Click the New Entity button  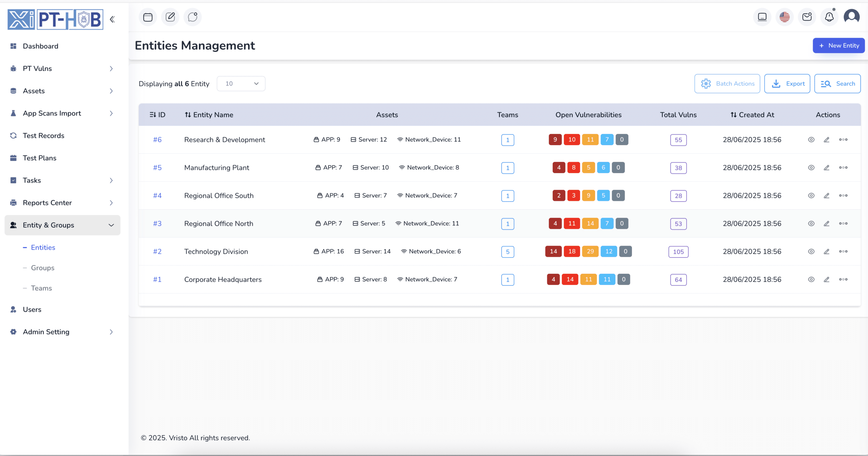coord(839,45)
